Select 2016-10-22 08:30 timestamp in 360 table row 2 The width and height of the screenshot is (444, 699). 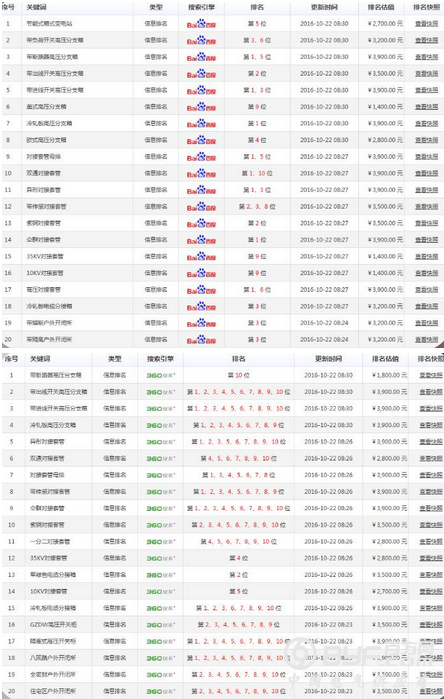point(329,392)
